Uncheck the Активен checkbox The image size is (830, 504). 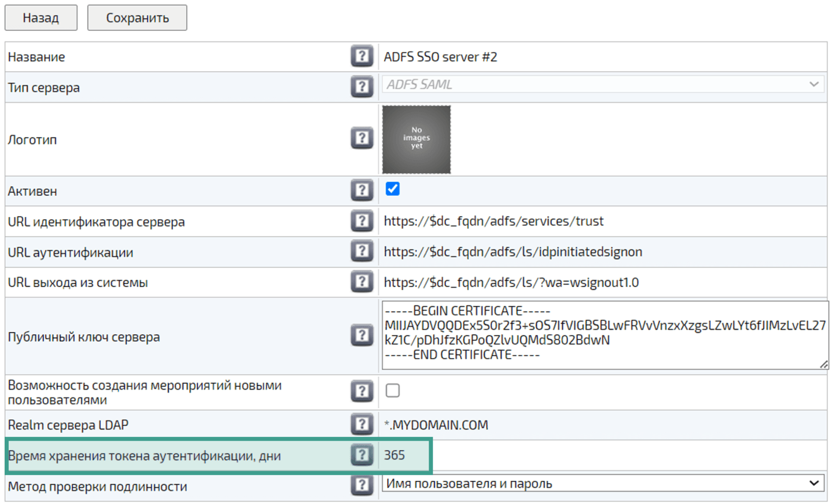392,189
